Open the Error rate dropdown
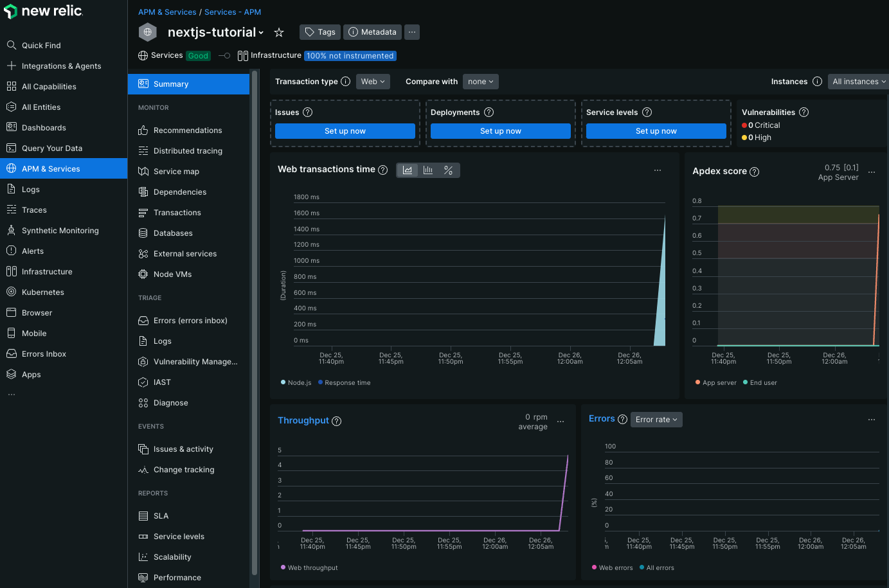889x588 pixels. (x=656, y=420)
